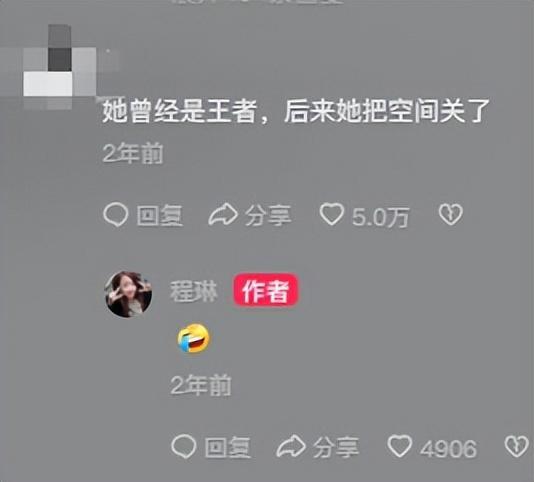Tap the share arrow icon under the 王者 comment
Viewport: 534px width, 482px height.
coord(223,215)
